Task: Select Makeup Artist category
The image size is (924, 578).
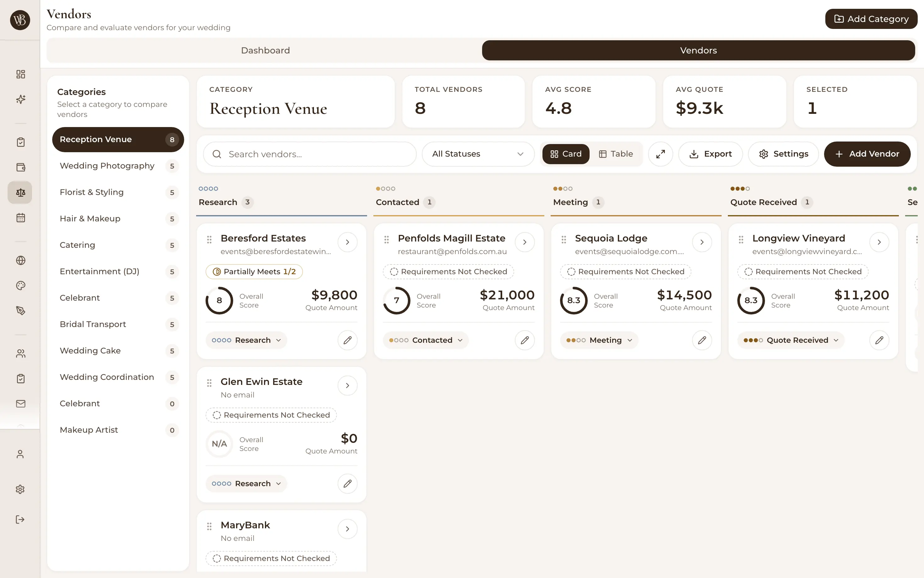Action: [x=118, y=430]
